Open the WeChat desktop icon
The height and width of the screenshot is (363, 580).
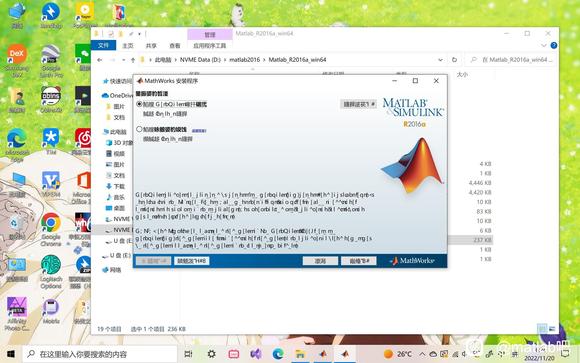click(84, 57)
